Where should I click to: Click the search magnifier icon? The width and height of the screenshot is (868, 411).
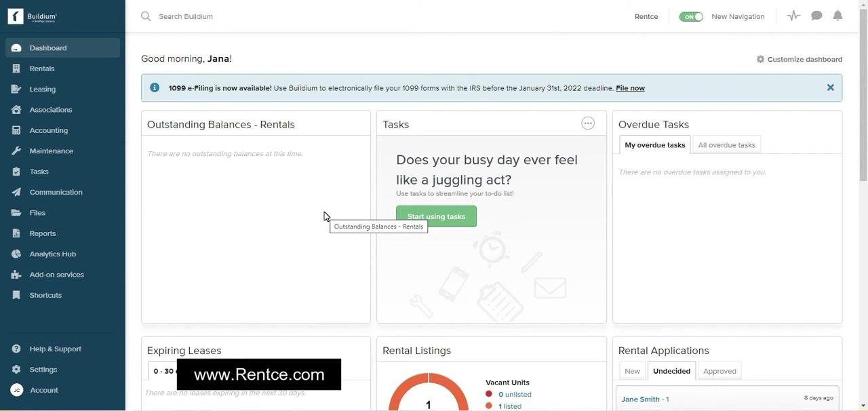[x=146, y=16]
